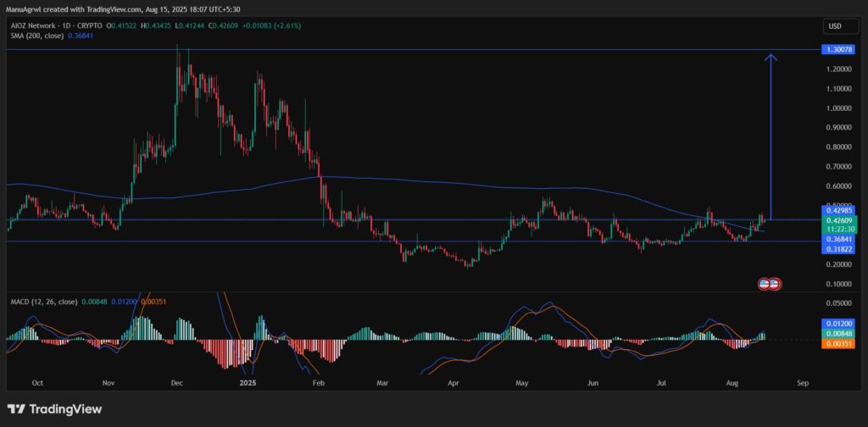Screen dimensions: 868x427
Task: Select the SMA (200, close) indicator legend
Action: pos(36,36)
